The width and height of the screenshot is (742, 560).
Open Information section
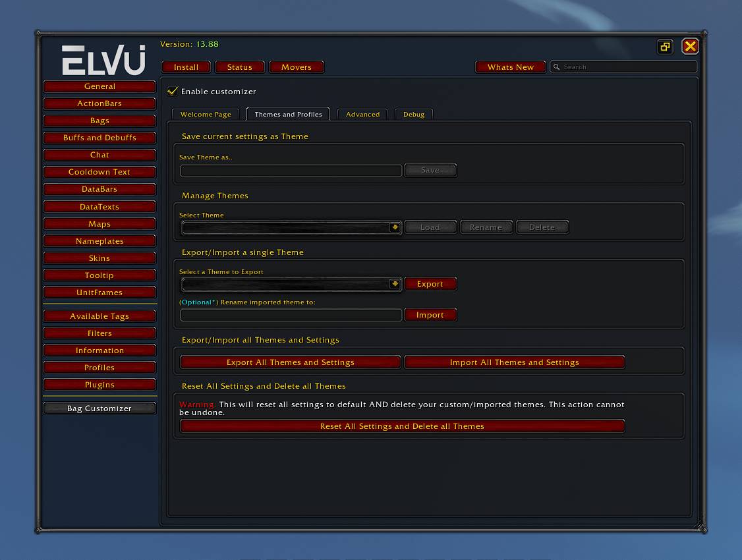pyautogui.click(x=100, y=350)
